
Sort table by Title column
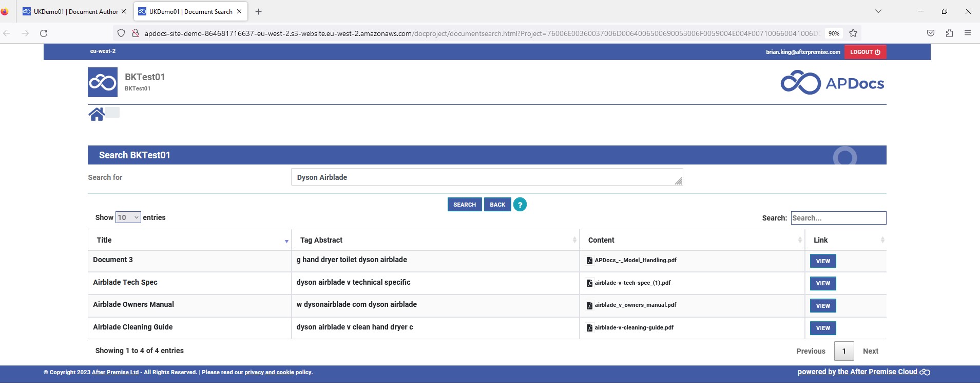(189, 240)
